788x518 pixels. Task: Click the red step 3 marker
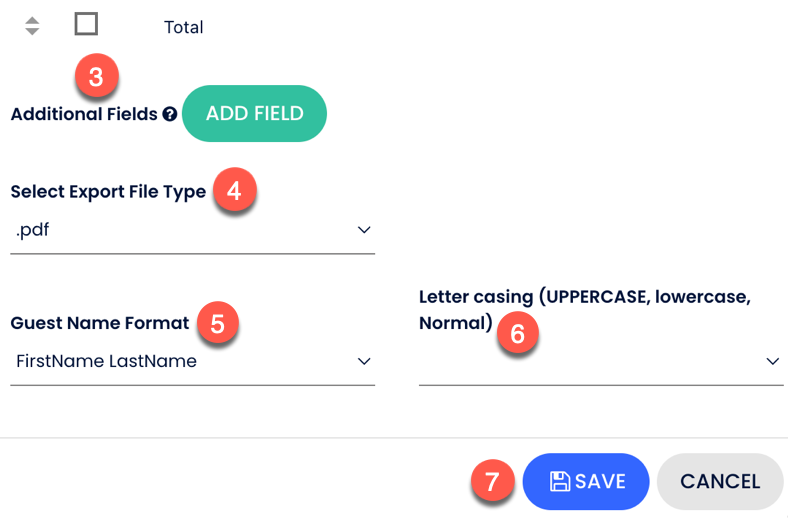tap(96, 76)
